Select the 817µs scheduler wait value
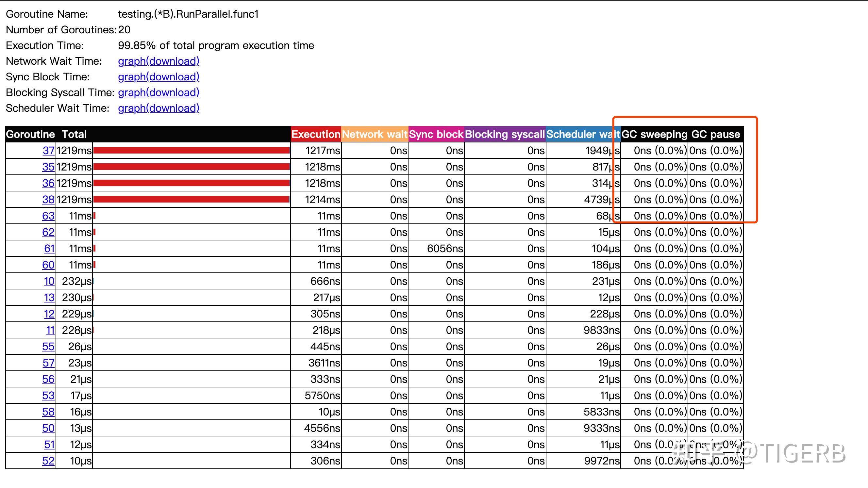868x488 pixels. click(606, 167)
